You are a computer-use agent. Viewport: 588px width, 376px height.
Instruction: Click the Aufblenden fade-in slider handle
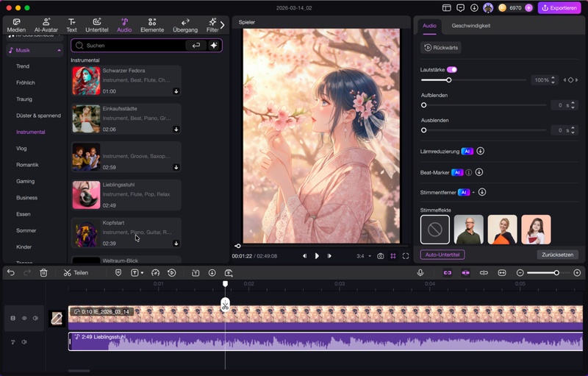coord(423,105)
